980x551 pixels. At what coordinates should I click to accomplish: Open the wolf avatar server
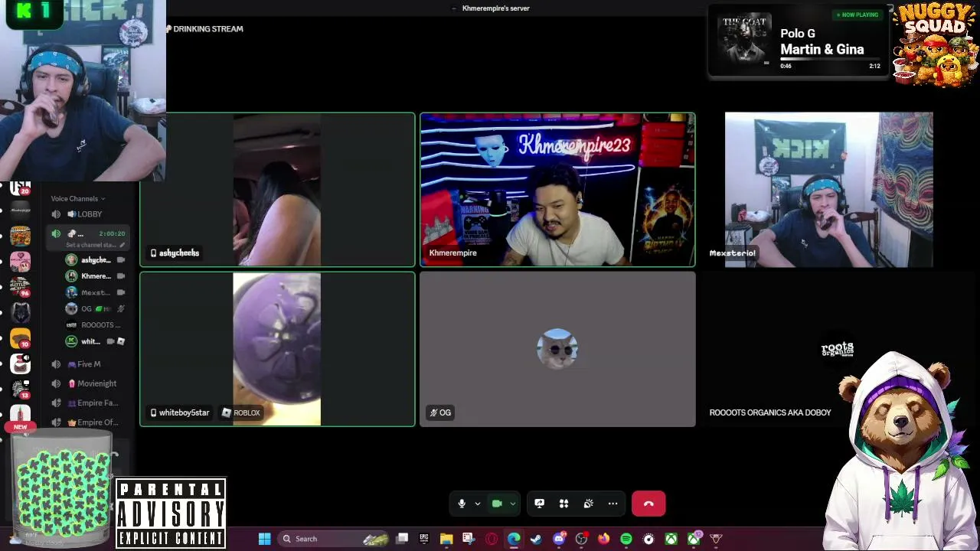[x=20, y=312]
